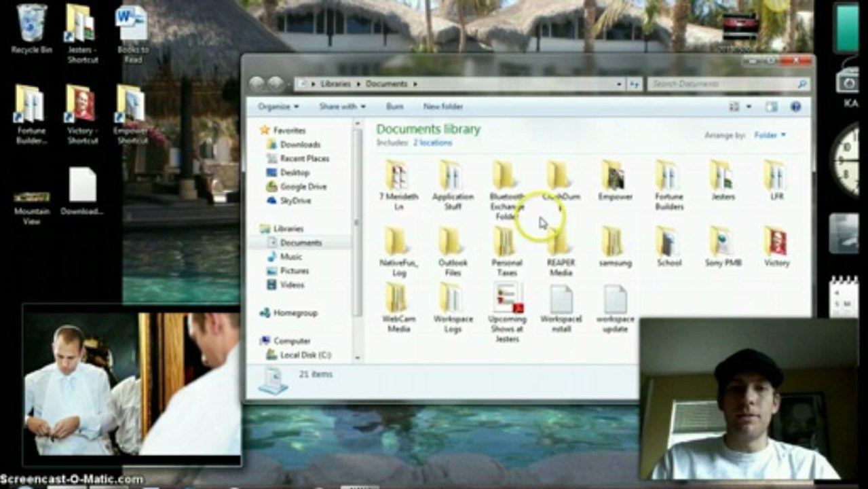Click the wedding video thumbnail window

click(132, 384)
